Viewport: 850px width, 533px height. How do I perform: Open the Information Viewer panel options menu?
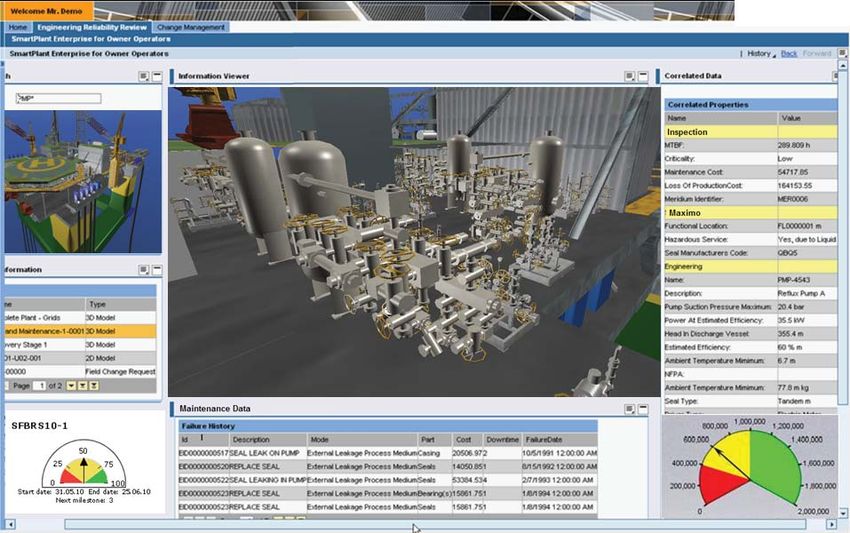(x=629, y=76)
